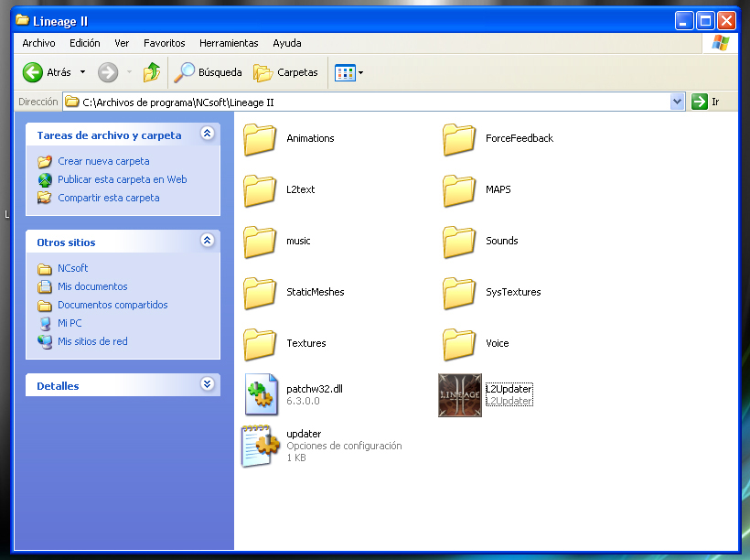Click the Lineage II title bar folder icon
The image size is (750, 560).
coord(22,20)
